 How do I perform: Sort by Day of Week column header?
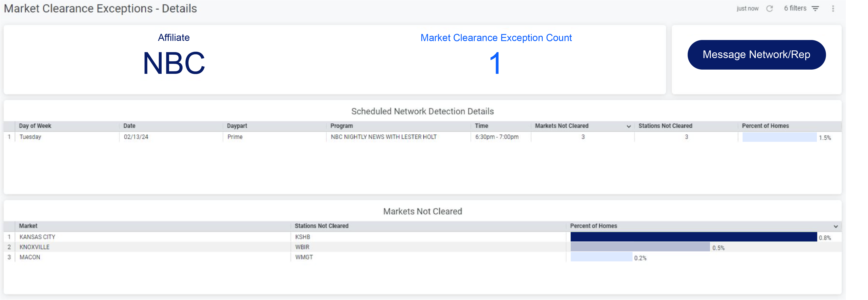pos(35,126)
